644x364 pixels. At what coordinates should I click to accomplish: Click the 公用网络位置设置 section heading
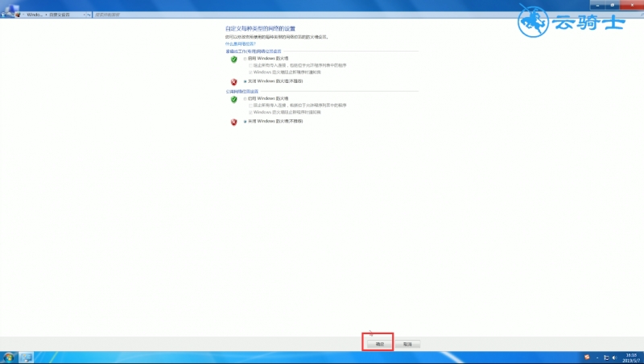[x=242, y=92]
